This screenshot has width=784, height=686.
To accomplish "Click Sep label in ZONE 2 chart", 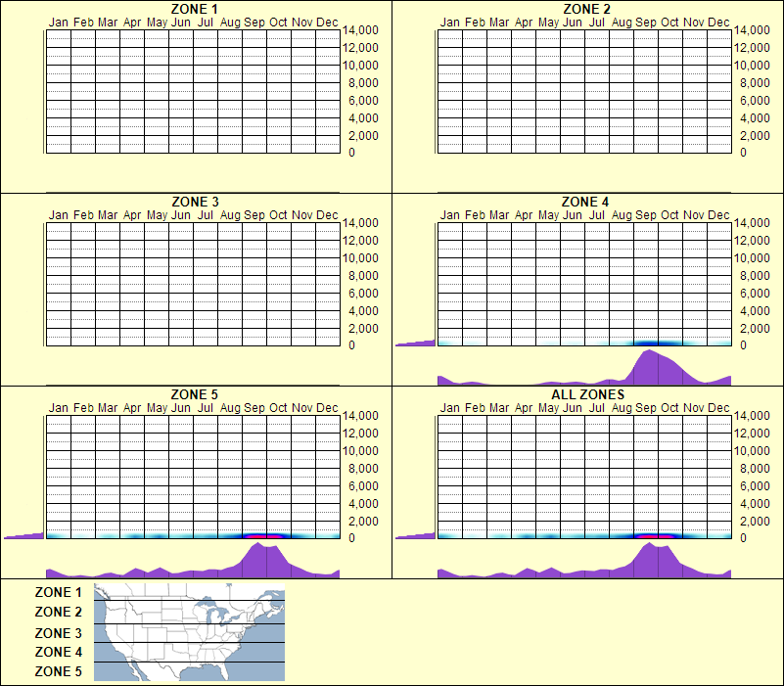I will click(x=645, y=23).
